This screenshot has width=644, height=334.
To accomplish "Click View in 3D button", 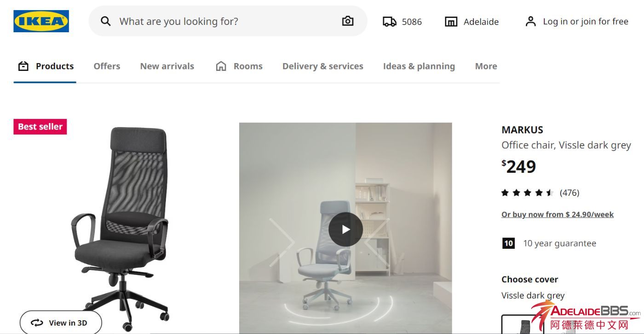I will [60, 322].
